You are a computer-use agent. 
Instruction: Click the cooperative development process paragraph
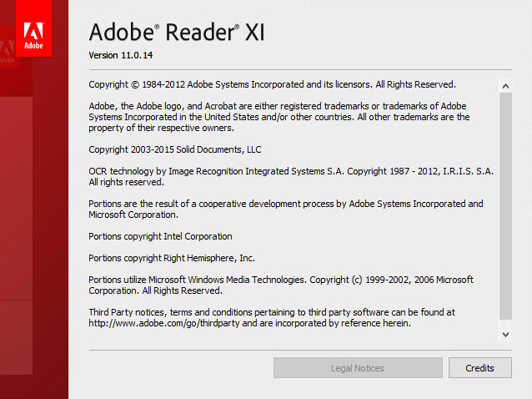point(286,210)
